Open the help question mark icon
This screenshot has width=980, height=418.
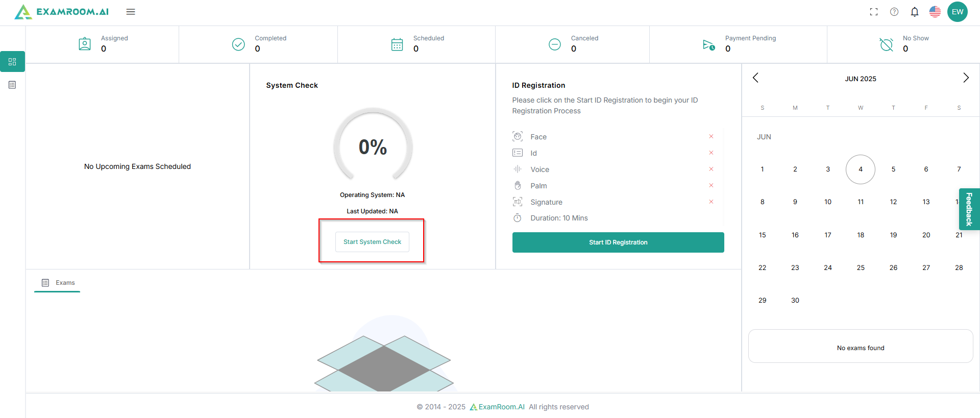[894, 12]
